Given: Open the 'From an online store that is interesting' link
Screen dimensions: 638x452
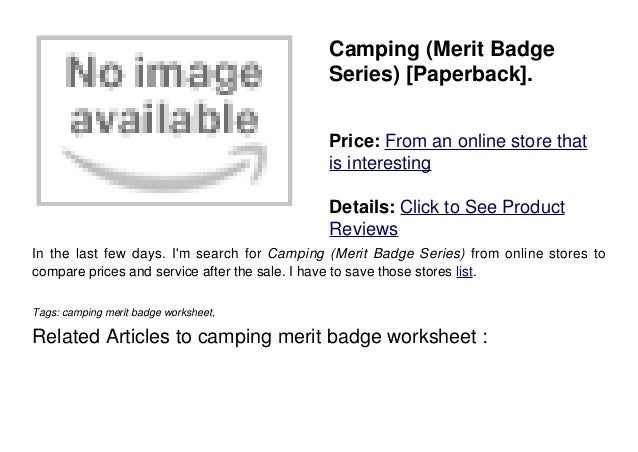Looking at the screenshot, I should point(458,152).
